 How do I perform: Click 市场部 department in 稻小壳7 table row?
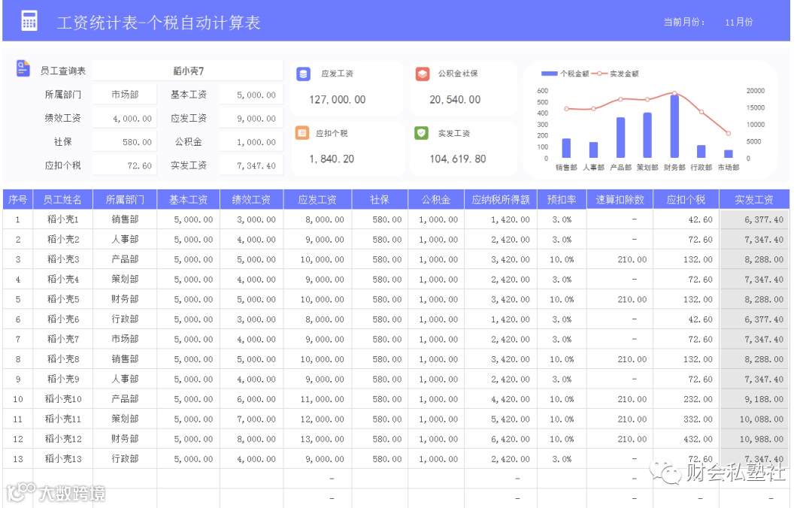pos(125,339)
